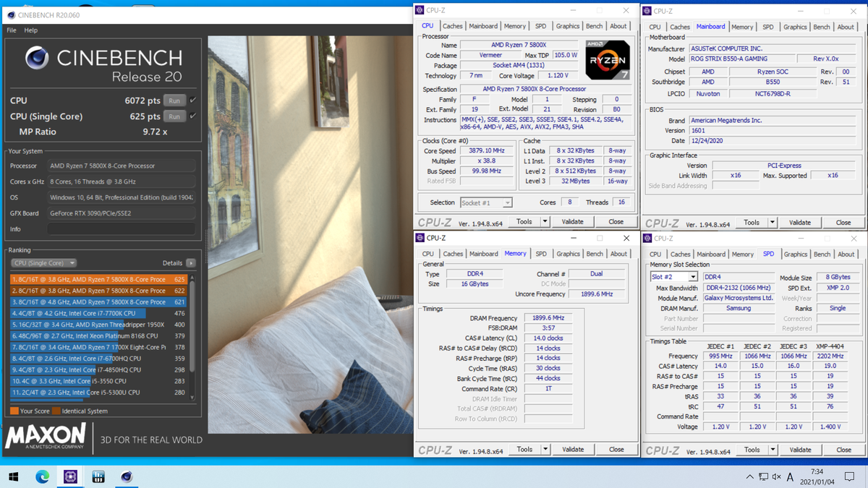
Task: Select ranking row '48C/96T Xeon Platinum 8168'
Action: tap(99, 335)
